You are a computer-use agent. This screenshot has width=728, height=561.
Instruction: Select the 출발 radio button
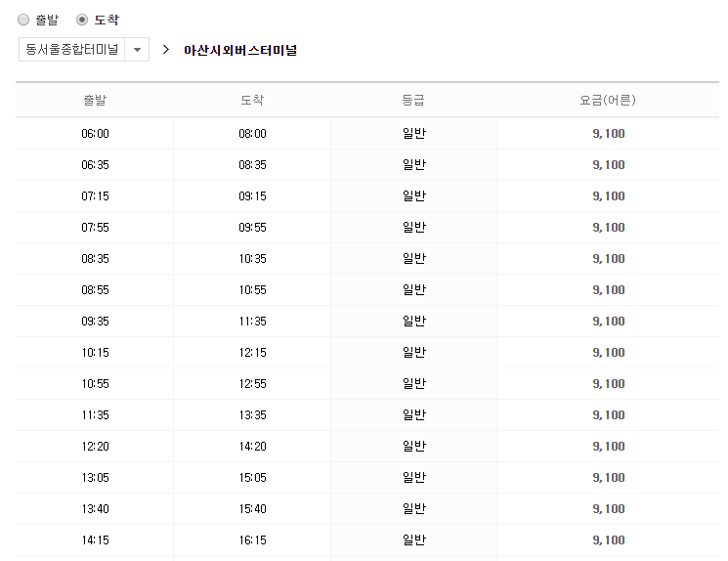(24, 20)
